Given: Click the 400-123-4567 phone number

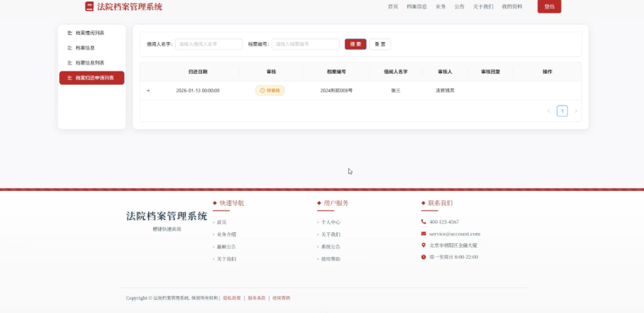Looking at the screenshot, I should 444,222.
